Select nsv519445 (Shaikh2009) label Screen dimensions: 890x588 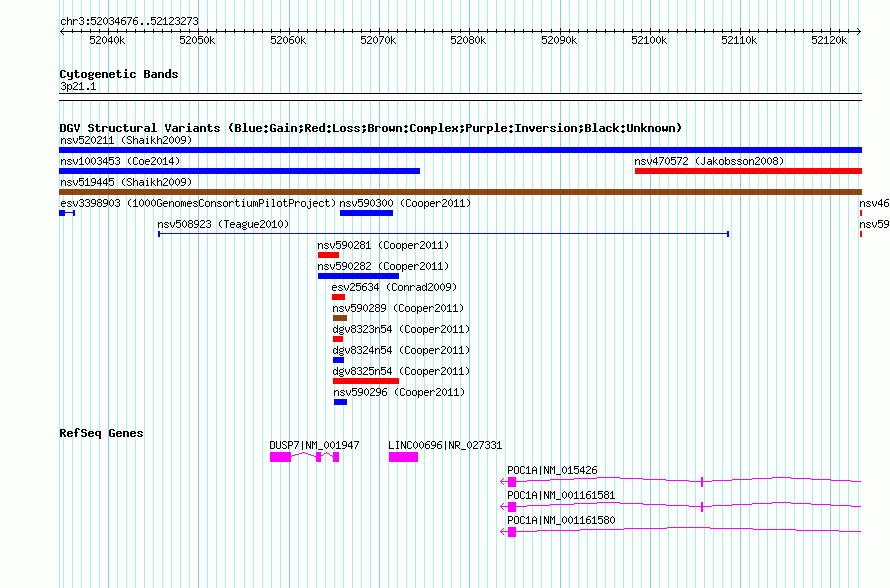(x=126, y=182)
